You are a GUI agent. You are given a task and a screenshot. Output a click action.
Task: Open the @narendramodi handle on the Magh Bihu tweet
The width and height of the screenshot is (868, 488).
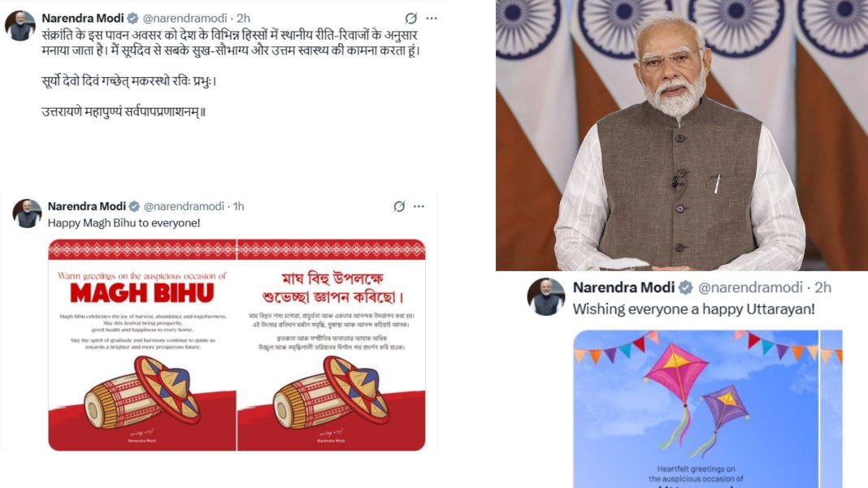coord(184,206)
